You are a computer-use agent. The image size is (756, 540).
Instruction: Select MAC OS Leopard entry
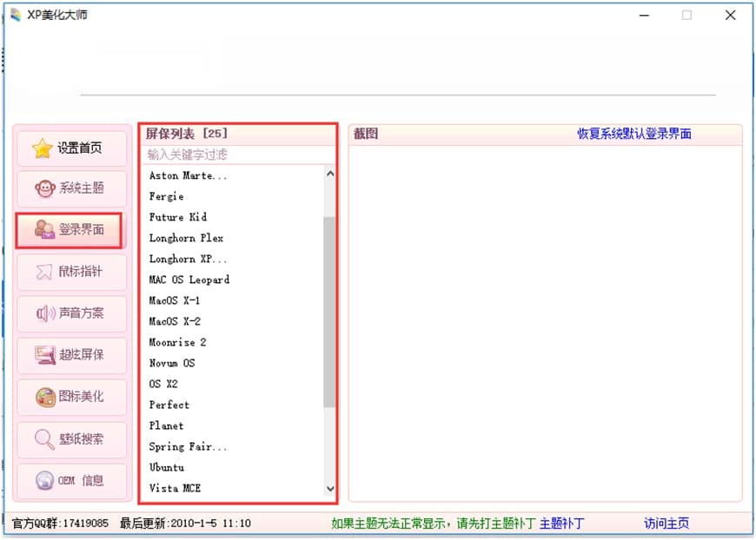pos(189,280)
